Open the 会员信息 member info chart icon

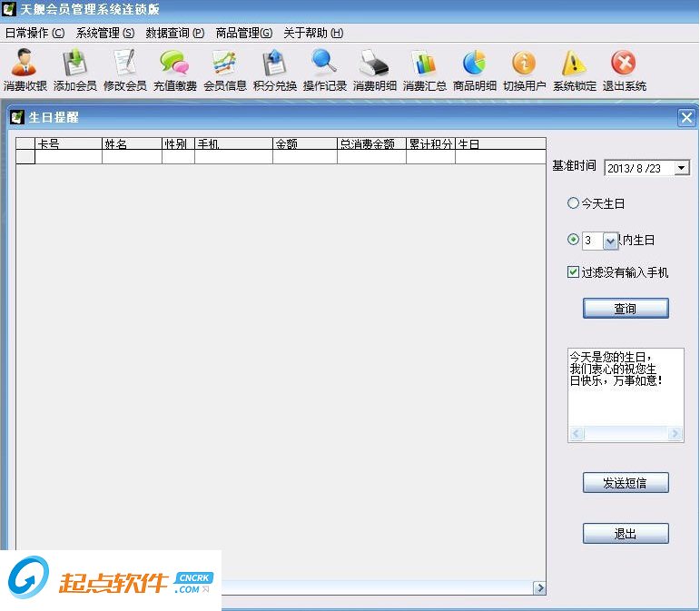[225, 70]
